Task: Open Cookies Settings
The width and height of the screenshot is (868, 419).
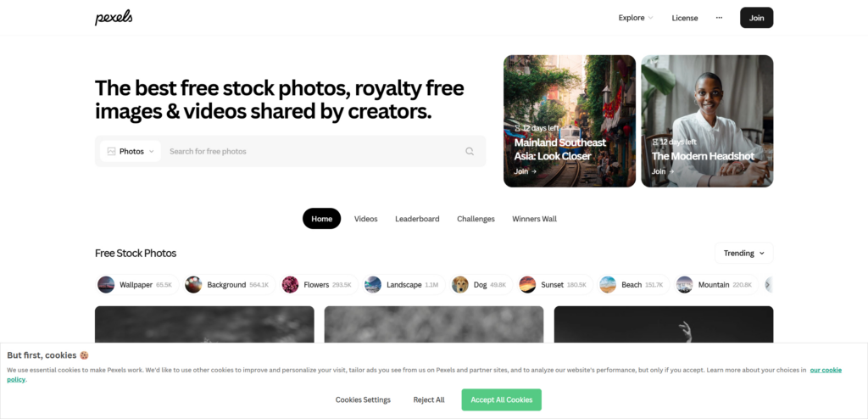Action: [363, 399]
